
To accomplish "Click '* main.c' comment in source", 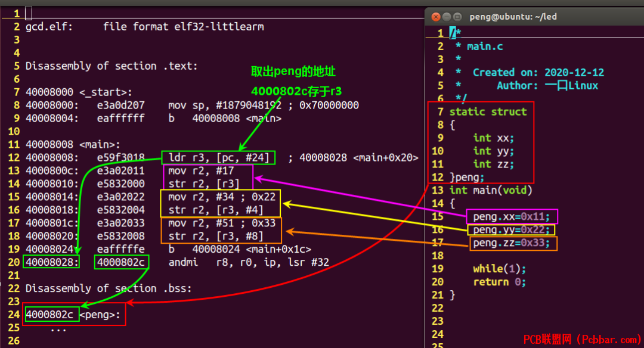I will 479,46.
